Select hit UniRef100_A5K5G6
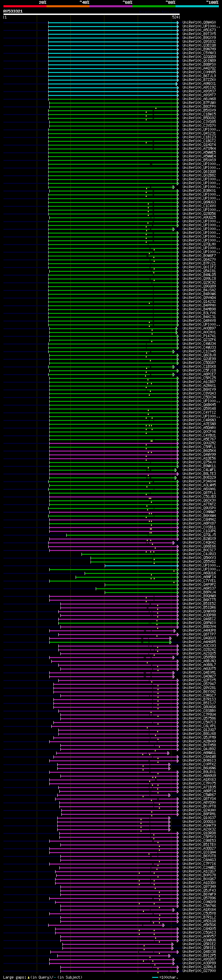Image resolution: width=222 pixels, height=980 pixels. (199, 924)
